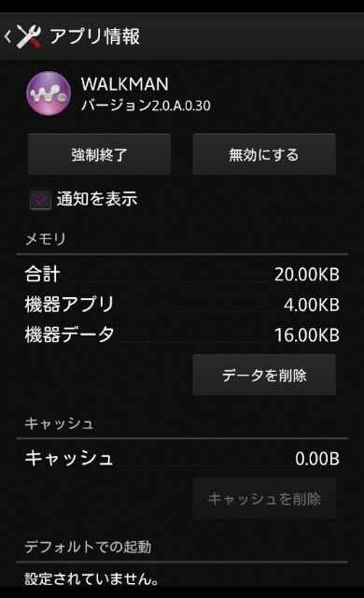The height and width of the screenshot is (598, 364).
Task: Select the 機器アプリ row
Action: click(x=182, y=305)
